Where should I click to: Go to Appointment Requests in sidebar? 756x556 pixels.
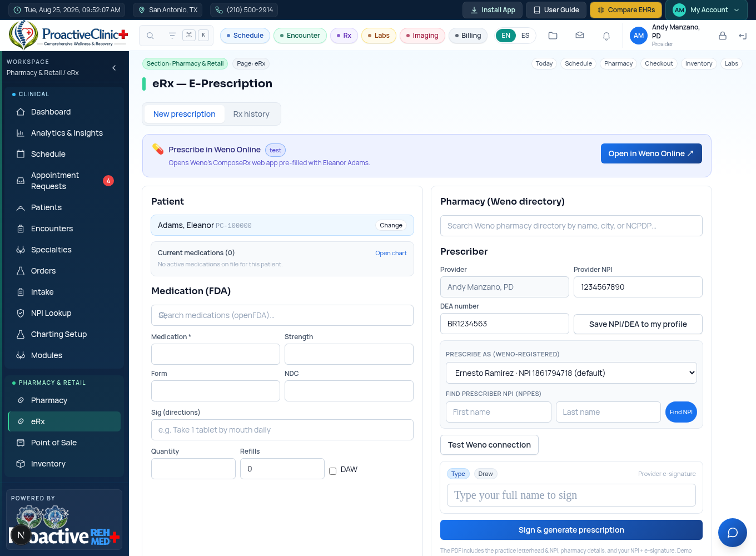click(x=64, y=181)
